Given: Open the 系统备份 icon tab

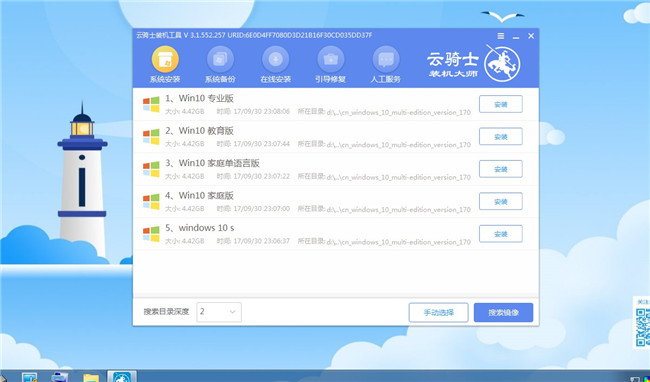Looking at the screenshot, I should (x=220, y=64).
